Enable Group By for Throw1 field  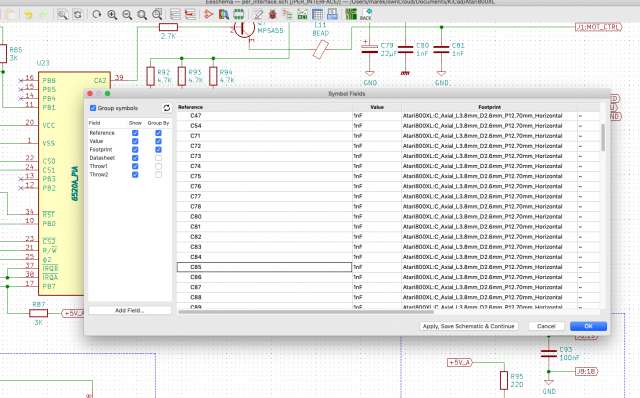coord(158,166)
